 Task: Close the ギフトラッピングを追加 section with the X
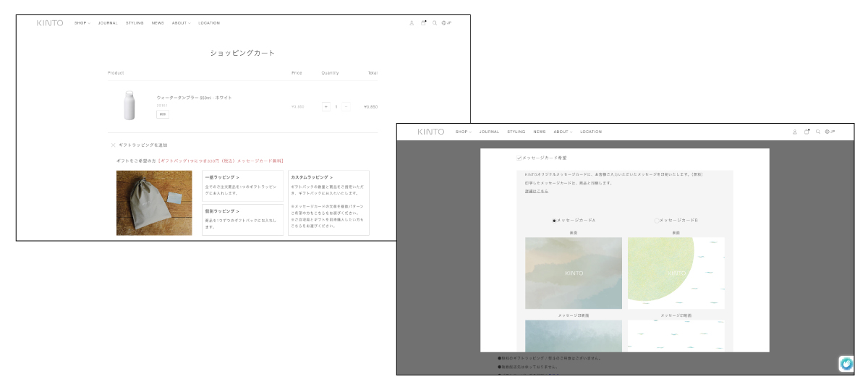tap(113, 145)
